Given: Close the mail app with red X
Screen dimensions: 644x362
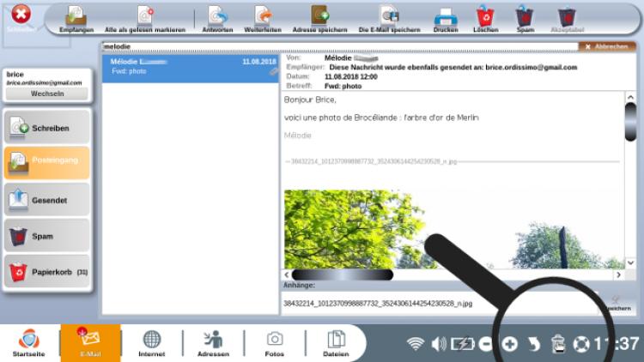Looking at the screenshot, I should pyautogui.click(x=21, y=15).
